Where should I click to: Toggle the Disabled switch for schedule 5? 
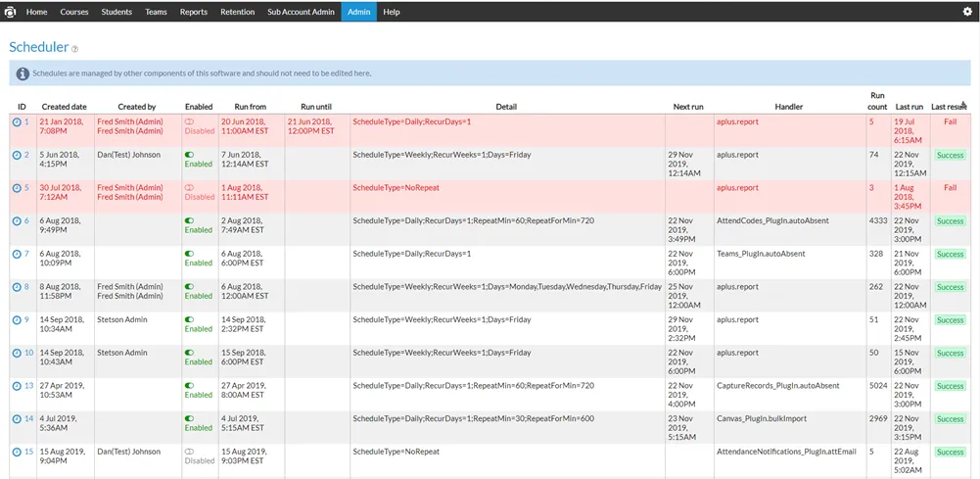pos(189,188)
